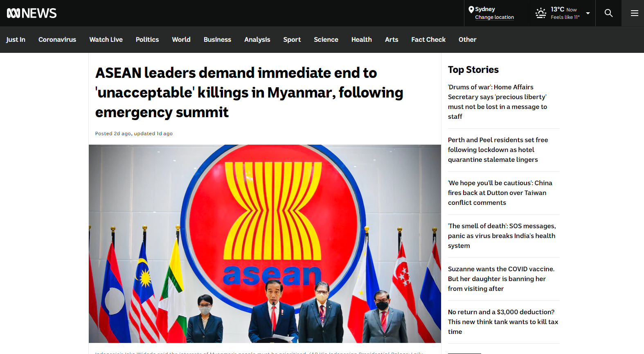Open the Health section

[x=362, y=39]
